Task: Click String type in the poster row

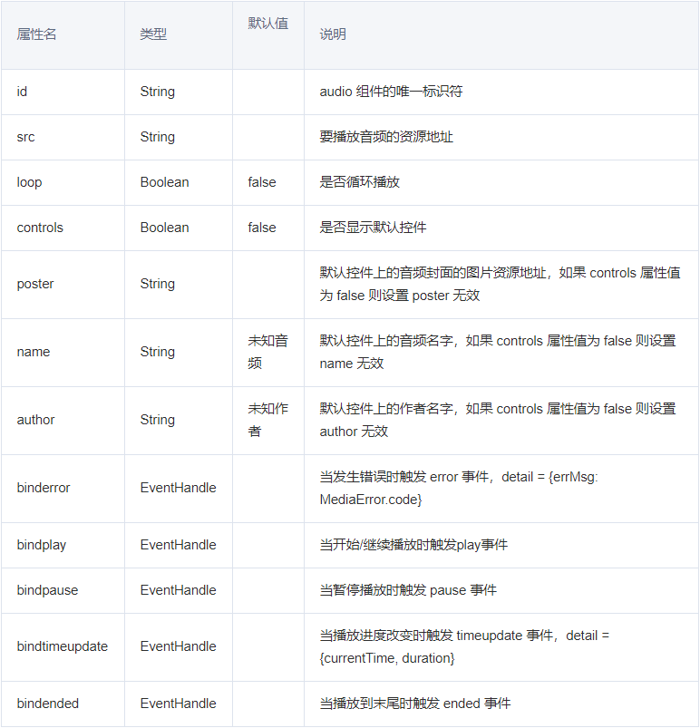Action: click(x=158, y=284)
